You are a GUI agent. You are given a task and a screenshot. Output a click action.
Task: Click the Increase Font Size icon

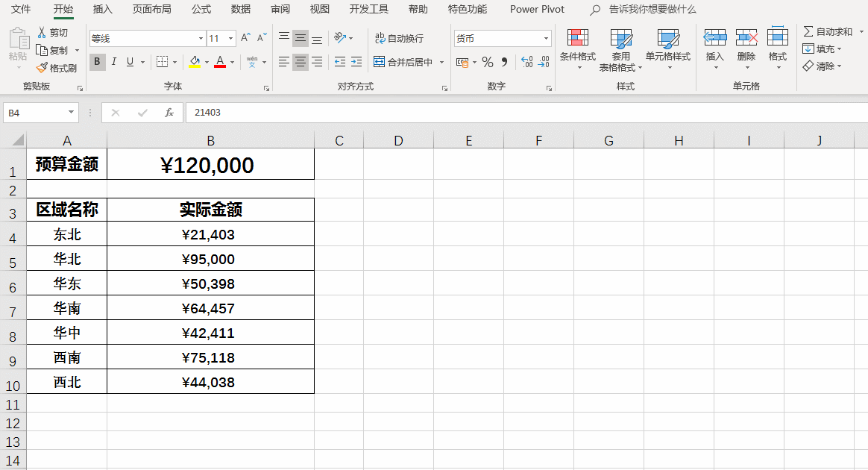(245, 37)
